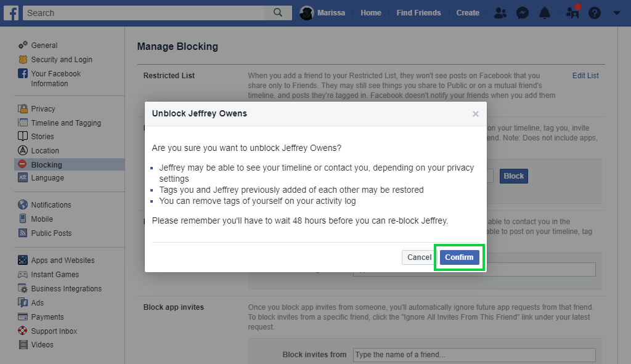Click the Edit List link
The width and height of the screenshot is (631, 364).
tap(585, 76)
